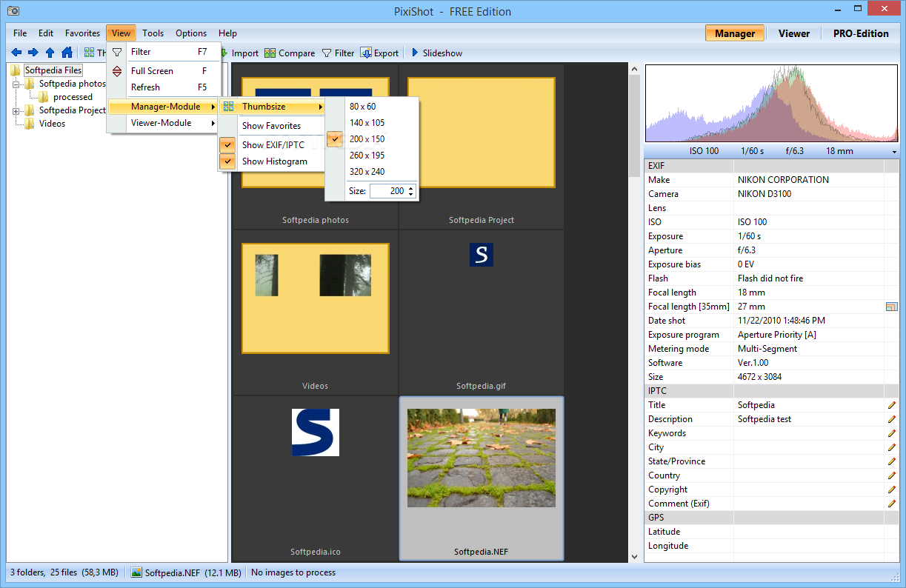Select the Softpedia.NEF thumbnail
906x588 pixels.
click(x=482, y=478)
